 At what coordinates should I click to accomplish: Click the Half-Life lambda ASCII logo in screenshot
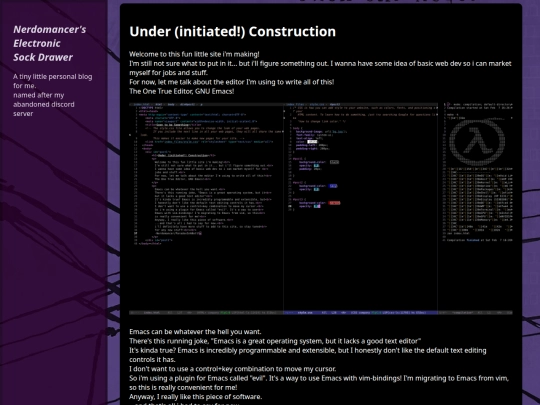pyautogui.click(x=477, y=141)
